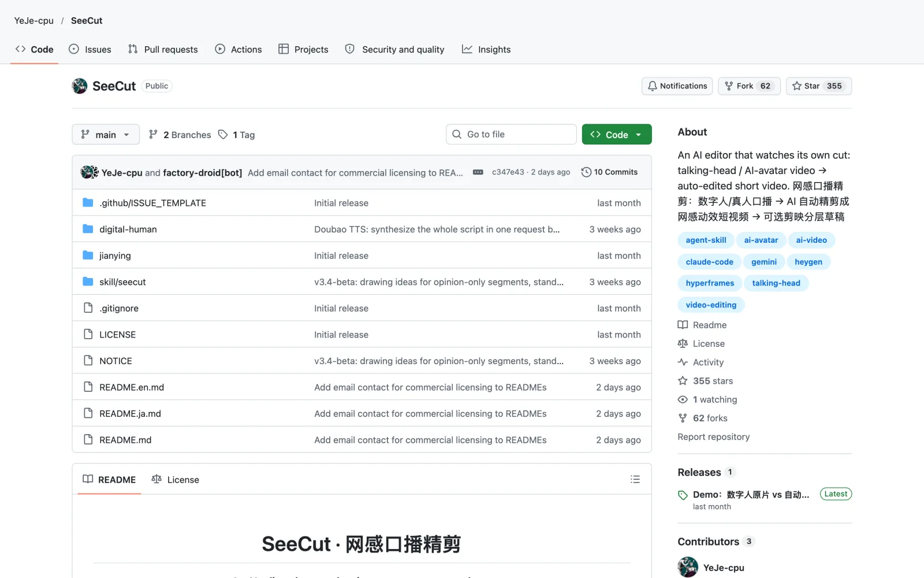Click Report repository link
The height and width of the screenshot is (578, 924).
pyautogui.click(x=714, y=437)
